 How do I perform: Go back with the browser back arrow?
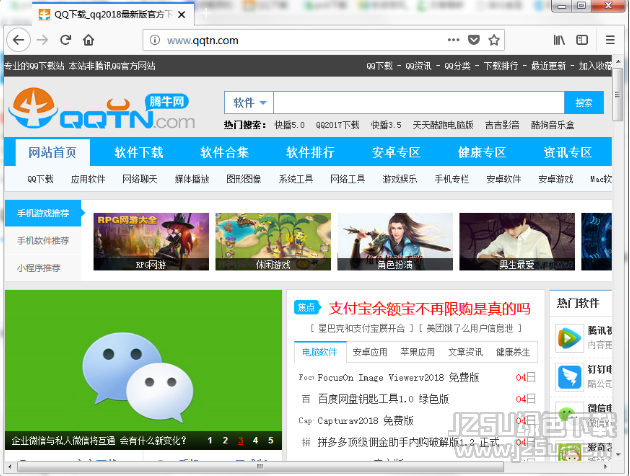click(x=18, y=40)
